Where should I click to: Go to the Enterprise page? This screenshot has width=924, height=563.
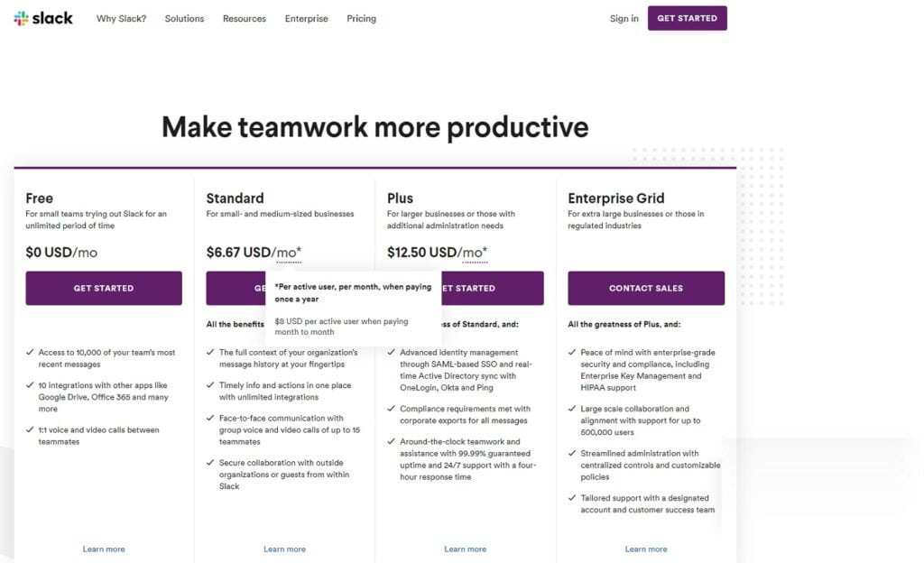click(307, 18)
